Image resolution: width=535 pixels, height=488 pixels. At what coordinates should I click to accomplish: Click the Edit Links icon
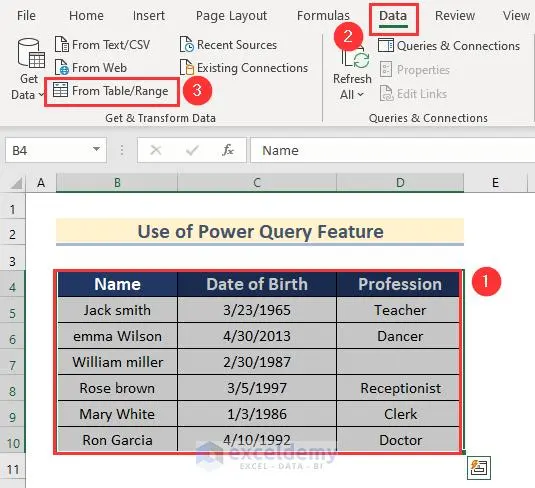pos(387,94)
